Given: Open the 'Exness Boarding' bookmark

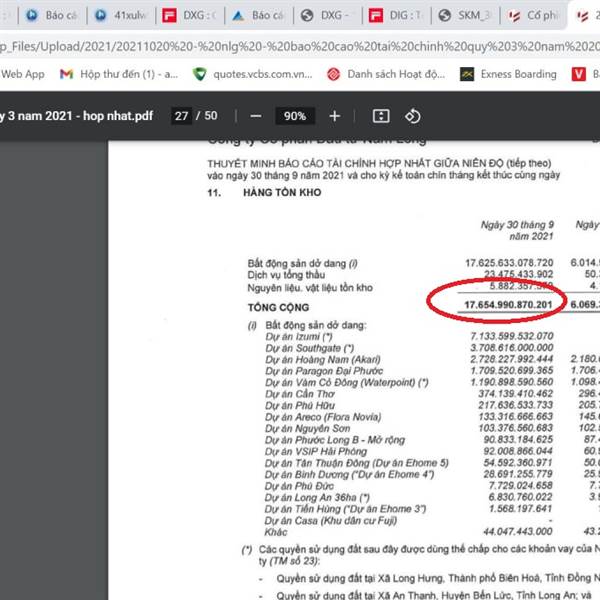Looking at the screenshot, I should [x=508, y=74].
